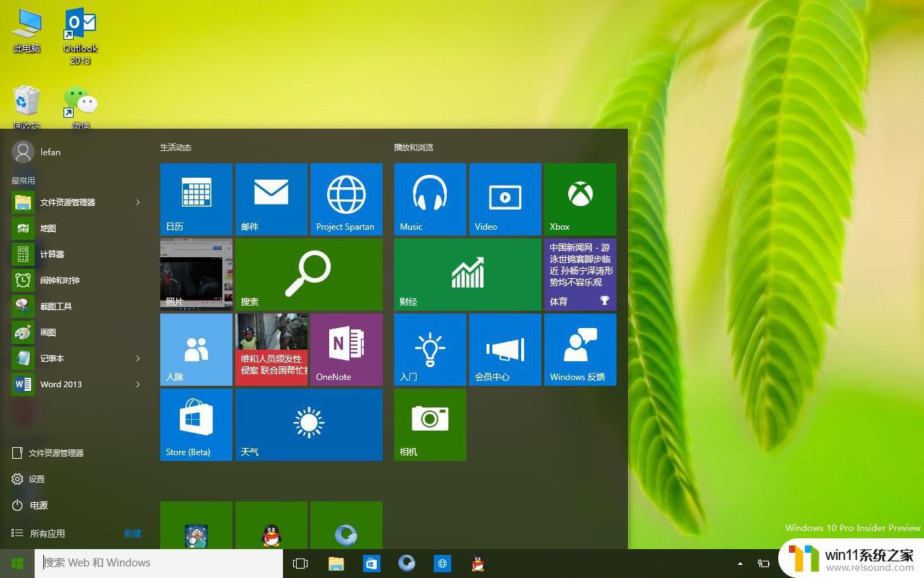
Task: Open the QQ icon on the taskbar
Action: pos(477,564)
